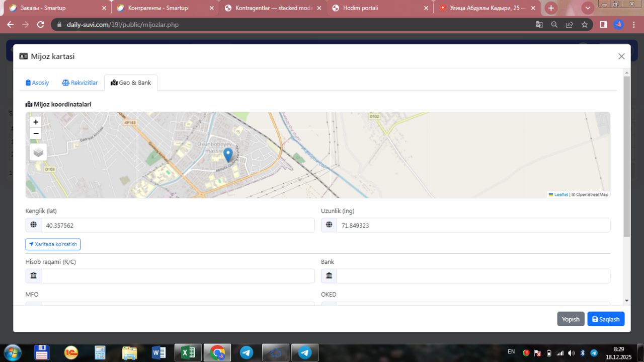Focus the Hisob raqami (R/C) field
Screen dimensions: 644x362
coord(177,276)
